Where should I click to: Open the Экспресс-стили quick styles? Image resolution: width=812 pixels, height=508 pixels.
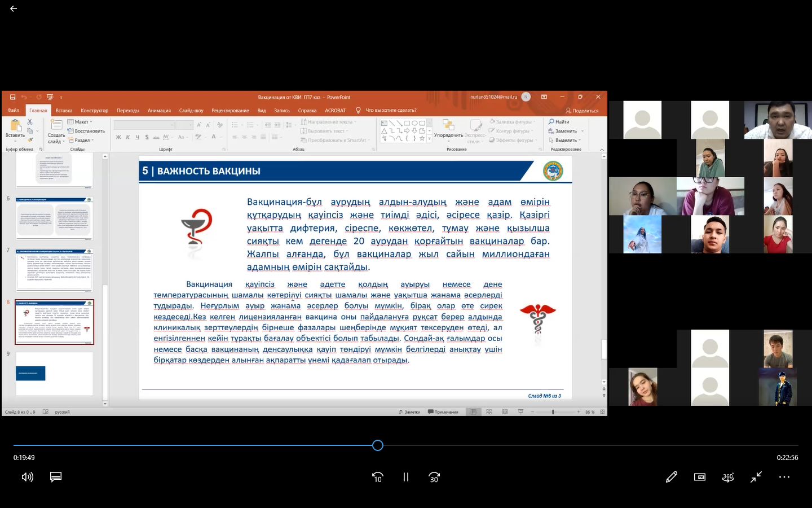pos(475,131)
